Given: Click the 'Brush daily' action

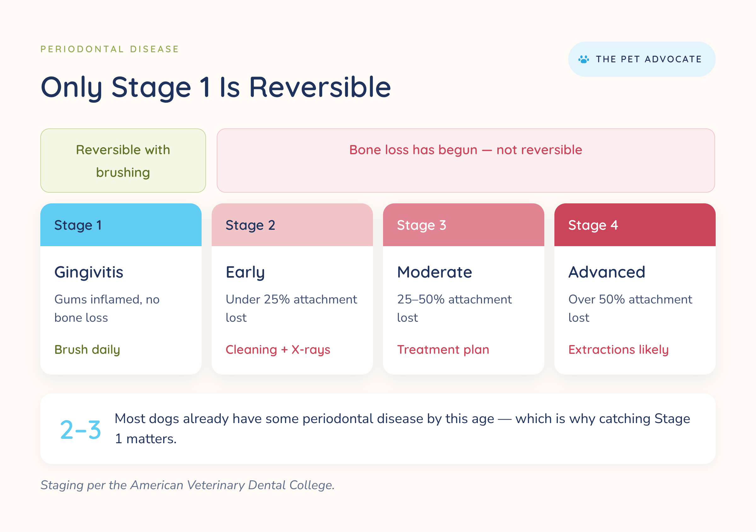Looking at the screenshot, I should (x=87, y=350).
